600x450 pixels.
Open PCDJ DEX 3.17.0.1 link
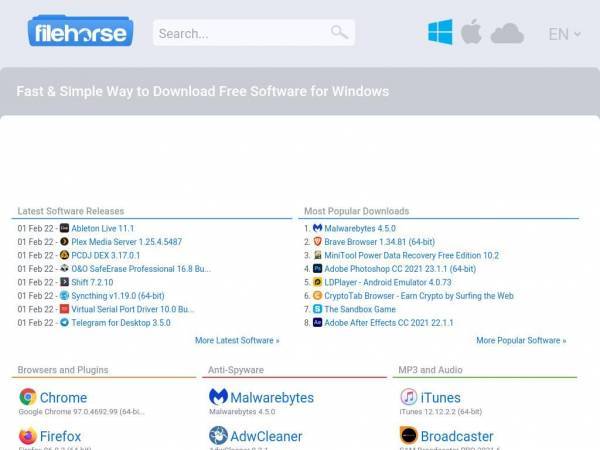click(106, 255)
